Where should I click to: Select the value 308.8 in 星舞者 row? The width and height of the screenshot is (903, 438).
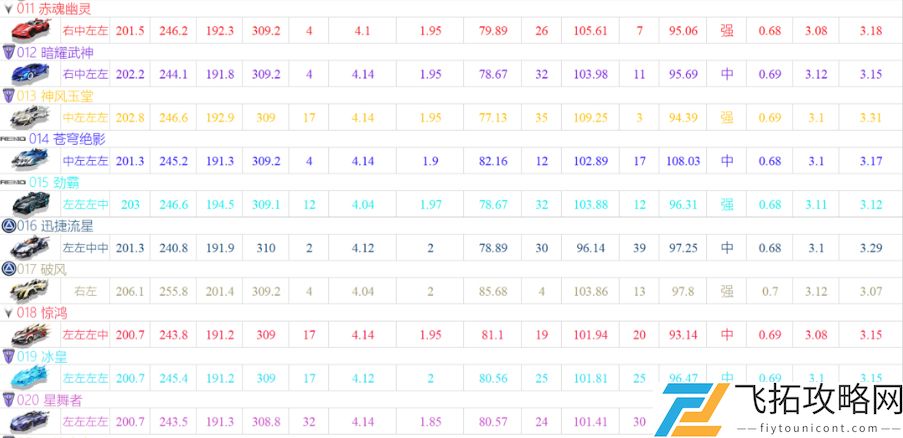pyautogui.click(x=266, y=422)
